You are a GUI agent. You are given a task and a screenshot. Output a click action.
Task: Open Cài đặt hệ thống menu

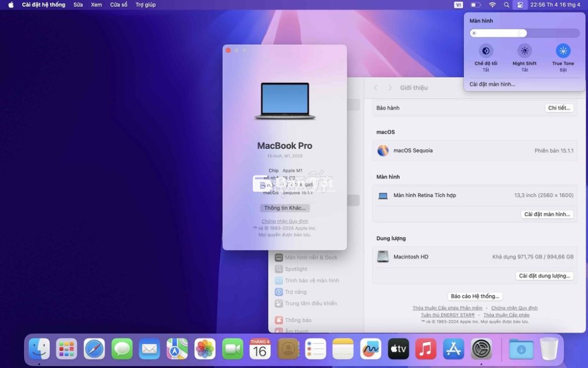(x=44, y=5)
